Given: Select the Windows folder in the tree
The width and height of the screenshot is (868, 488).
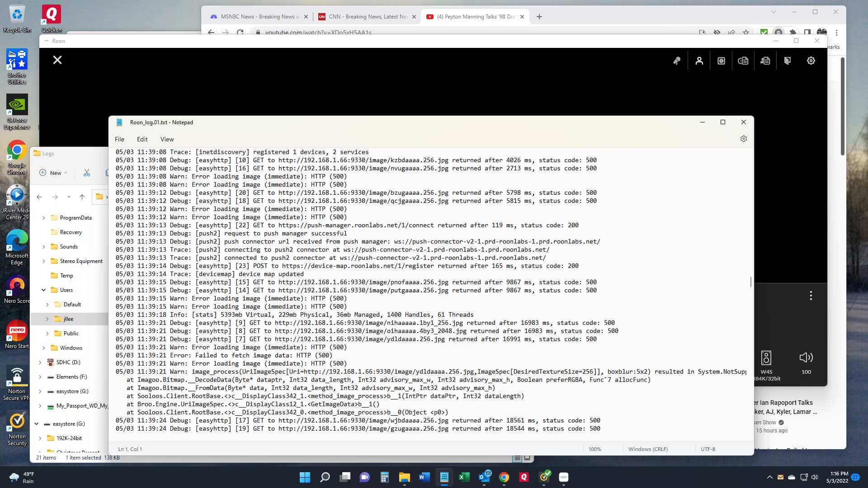Looking at the screenshot, I should 71,348.
